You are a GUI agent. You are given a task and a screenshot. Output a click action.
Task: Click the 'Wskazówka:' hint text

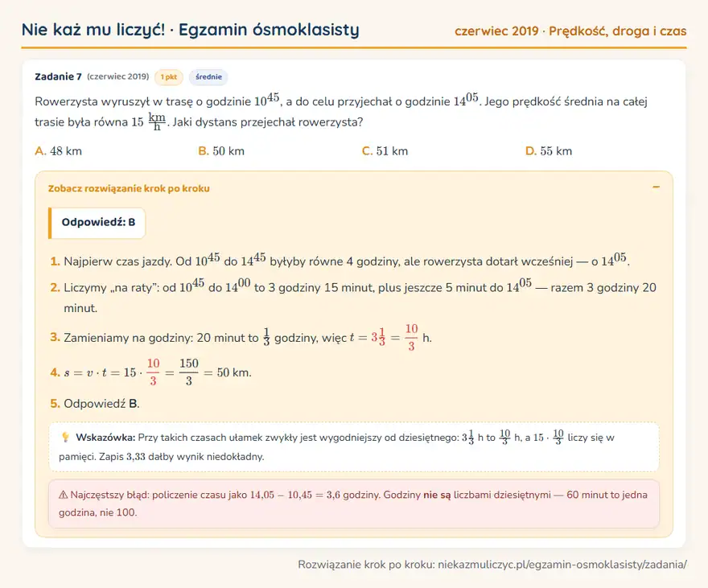(x=105, y=438)
